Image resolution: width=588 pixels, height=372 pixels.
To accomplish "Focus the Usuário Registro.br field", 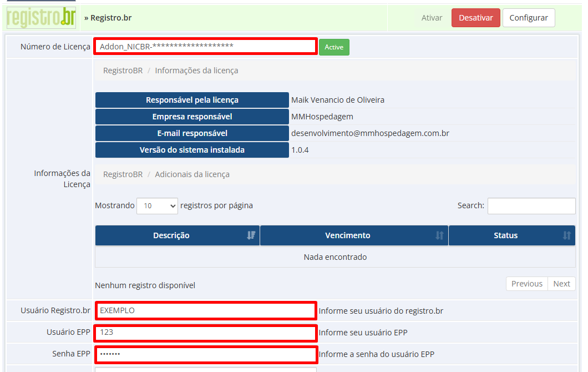I will [x=205, y=310].
